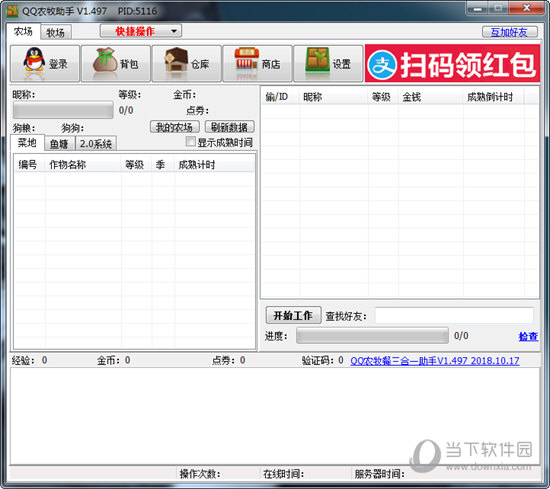550x489 pixels.
Task: Open the 商店 shop storefront icon
Action: [257, 63]
